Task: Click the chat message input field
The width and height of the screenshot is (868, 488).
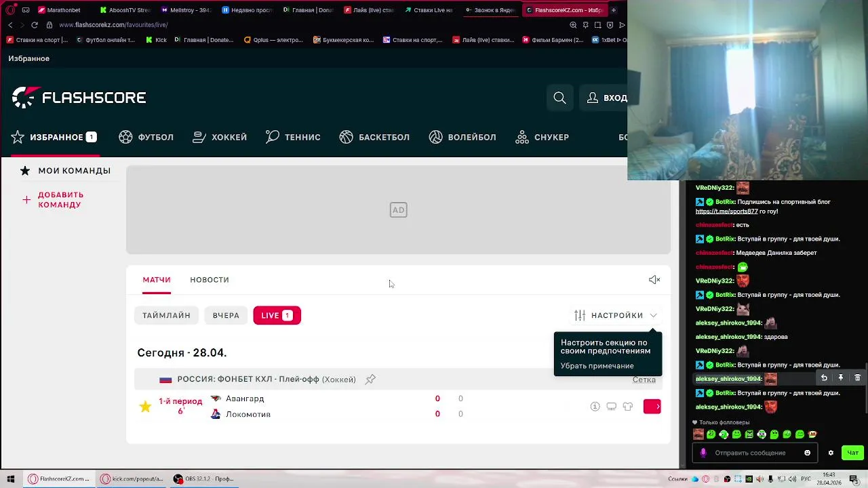Action: pyautogui.click(x=755, y=453)
